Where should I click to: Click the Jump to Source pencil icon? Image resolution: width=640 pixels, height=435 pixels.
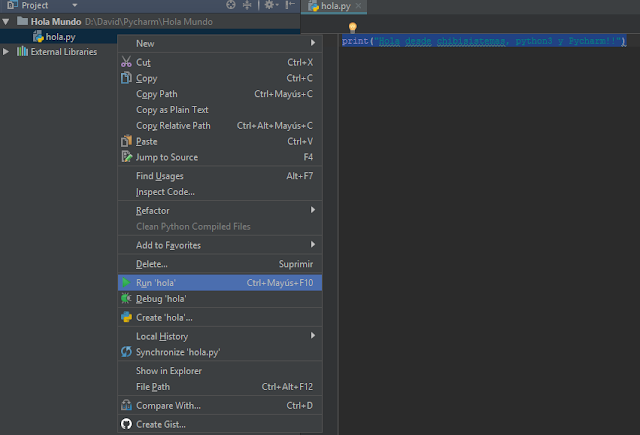[126, 157]
